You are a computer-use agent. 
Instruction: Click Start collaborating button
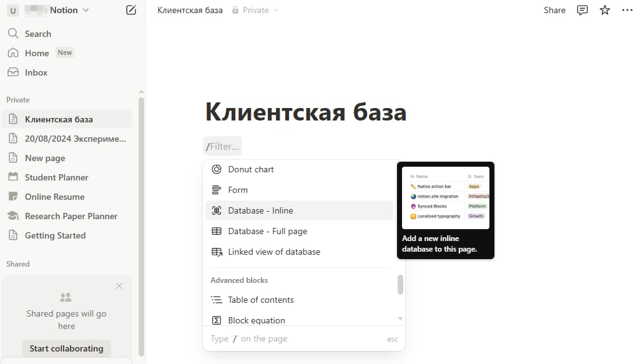[66, 348]
